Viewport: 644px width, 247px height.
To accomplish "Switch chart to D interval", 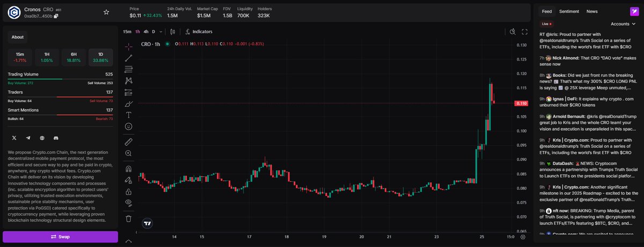I will [153, 32].
